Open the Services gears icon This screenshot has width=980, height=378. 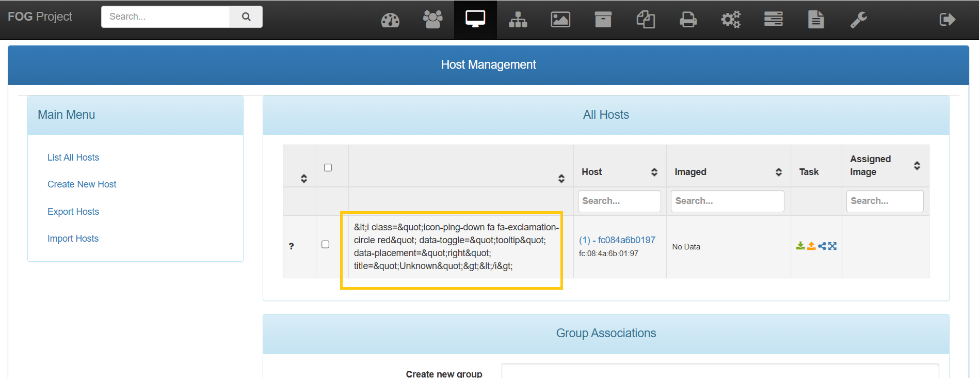point(731,20)
